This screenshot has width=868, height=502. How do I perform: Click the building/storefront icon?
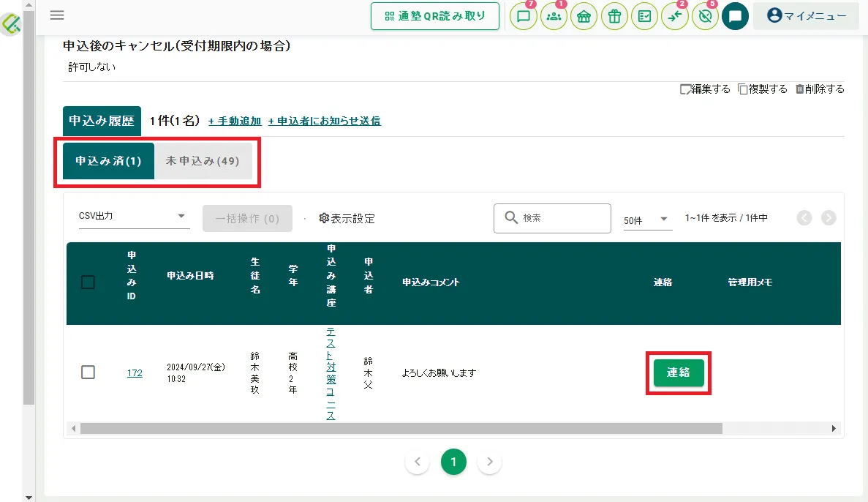[x=584, y=16]
